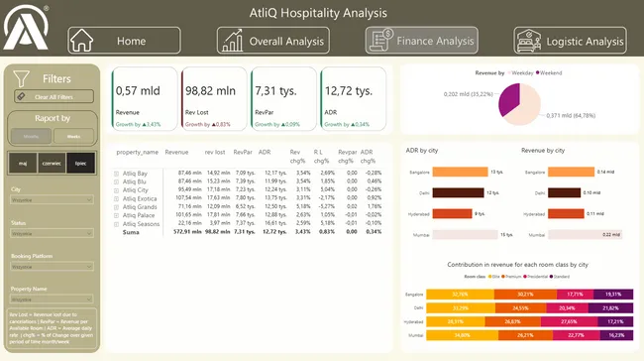The height and width of the screenshot is (361, 644).
Task: Sort table by rev lost column header
Action: tap(215, 152)
